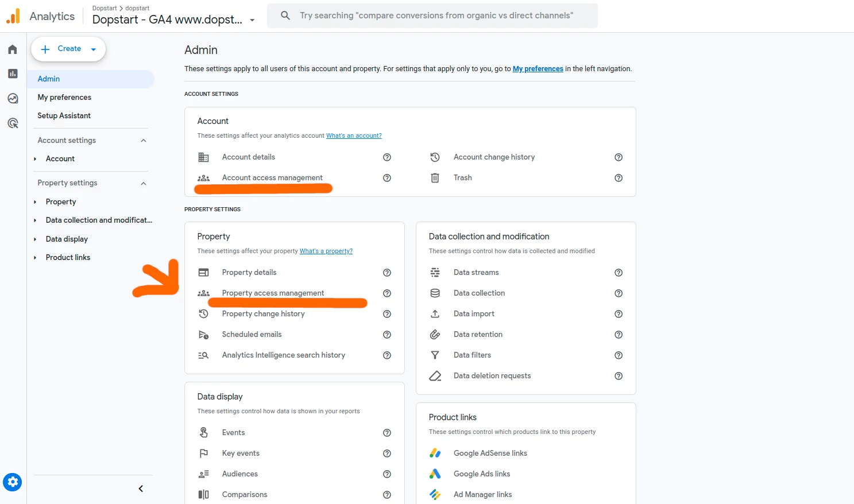Open the Reports icon in left rail
This screenshot has height=504, width=854.
tap(13, 73)
